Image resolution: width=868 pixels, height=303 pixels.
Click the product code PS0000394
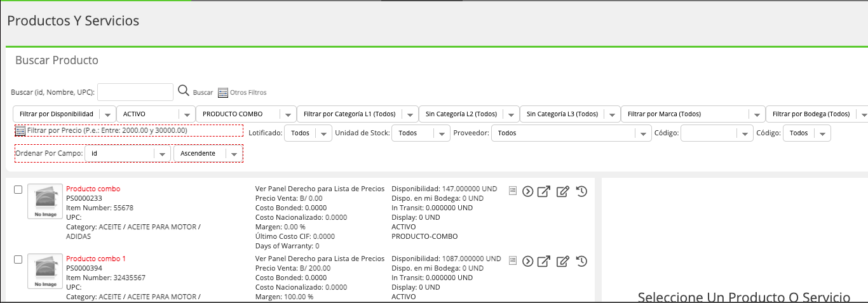84,268
